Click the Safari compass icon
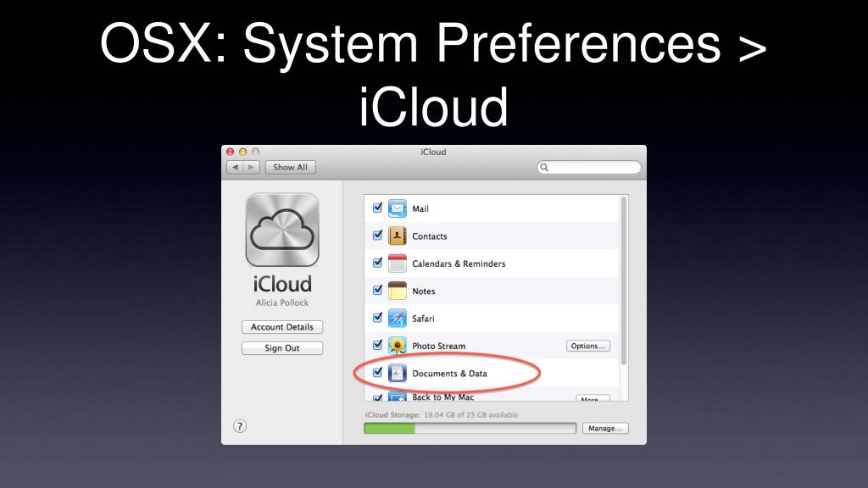The height and width of the screenshot is (488, 868). [x=397, y=319]
